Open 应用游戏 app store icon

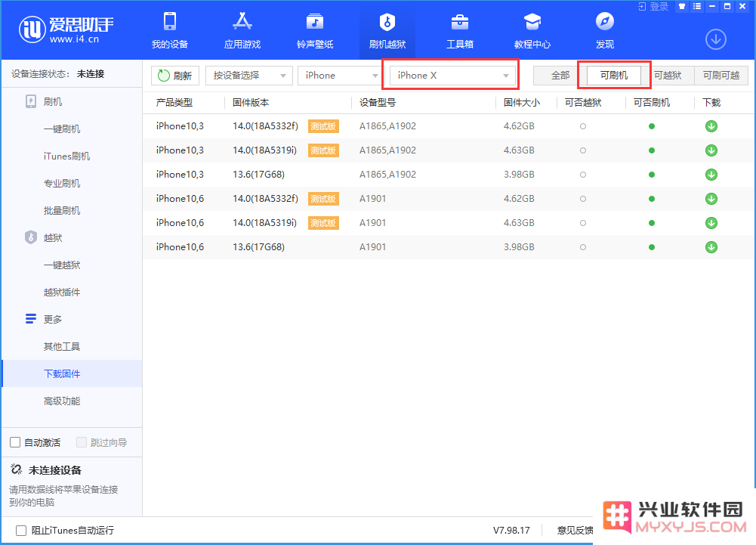tap(242, 30)
